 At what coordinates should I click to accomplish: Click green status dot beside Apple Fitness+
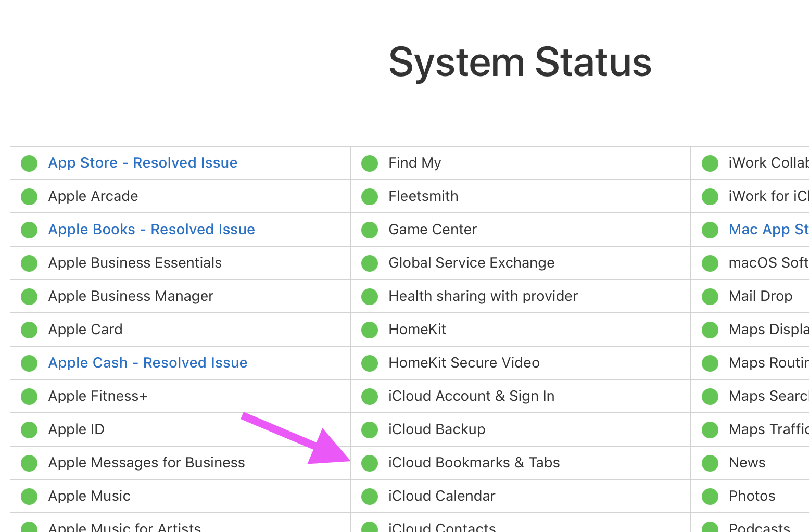[x=29, y=397]
